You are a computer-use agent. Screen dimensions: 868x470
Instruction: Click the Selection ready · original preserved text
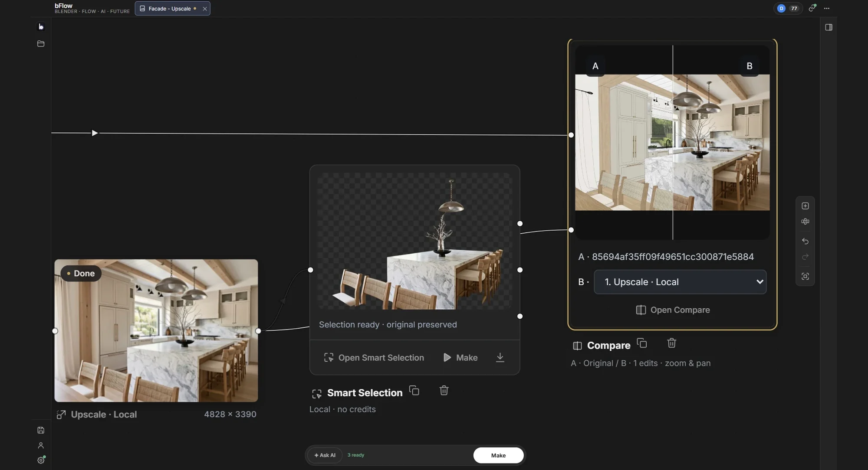tap(388, 325)
